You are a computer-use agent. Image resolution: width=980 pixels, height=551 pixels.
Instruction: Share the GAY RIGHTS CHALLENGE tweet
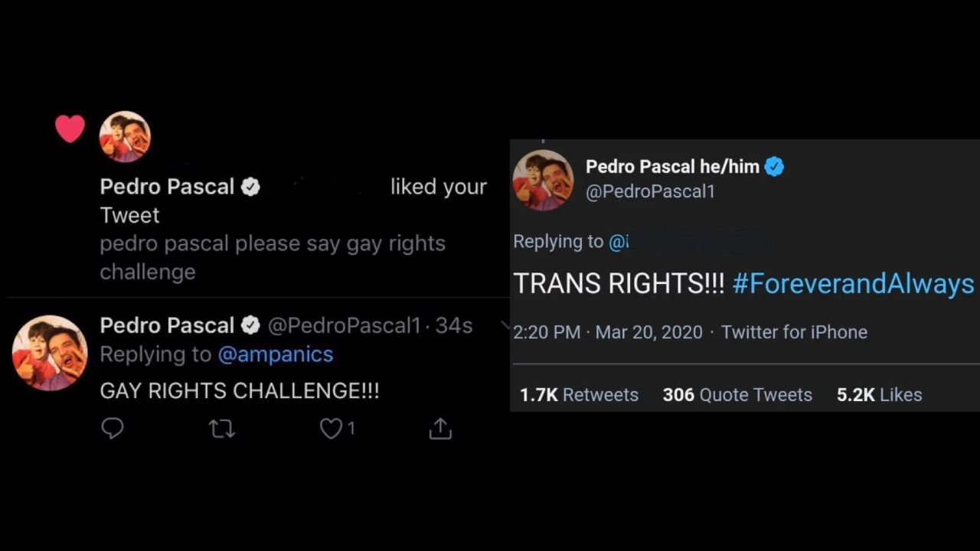(x=440, y=429)
